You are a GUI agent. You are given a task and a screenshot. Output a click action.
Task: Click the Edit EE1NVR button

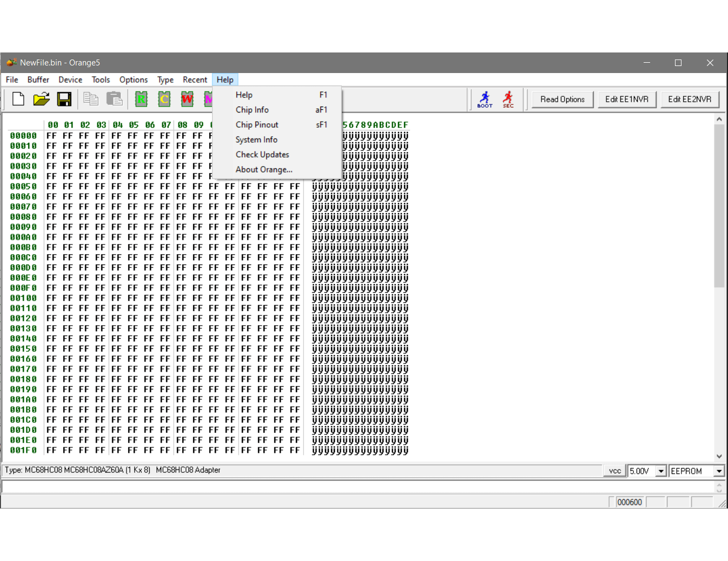(x=627, y=100)
